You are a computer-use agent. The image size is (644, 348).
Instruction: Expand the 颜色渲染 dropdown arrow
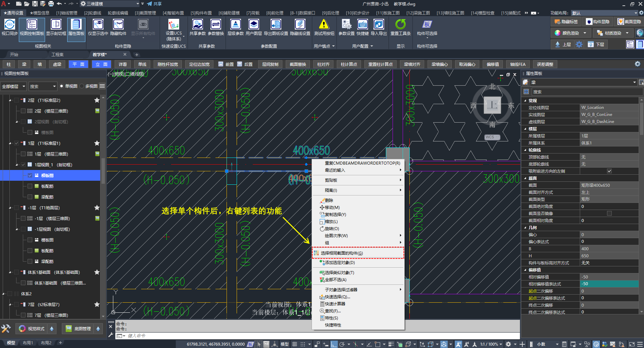585,33
